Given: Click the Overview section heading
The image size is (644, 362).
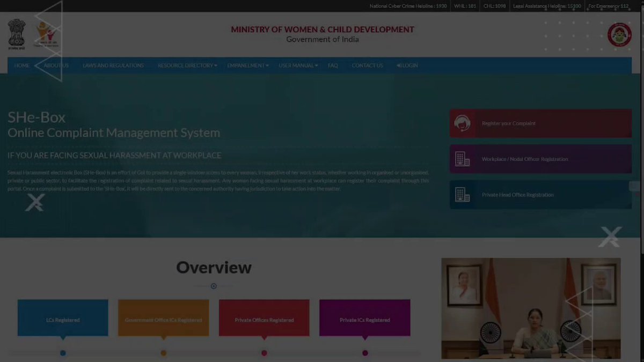Looking at the screenshot, I should (x=214, y=267).
